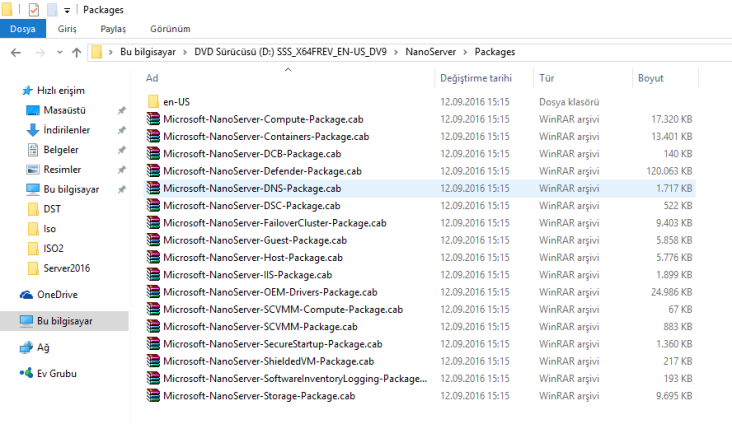This screenshot has width=732, height=424.
Task: Select the WinRAR icon of Microsoft-NanoServer-Compute-Package.cab
Action: tap(153, 119)
